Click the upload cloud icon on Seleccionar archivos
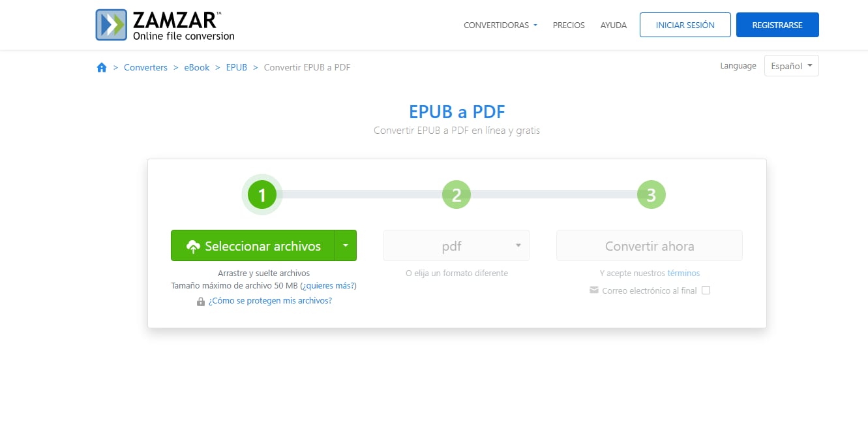The image size is (868, 421). (193, 245)
